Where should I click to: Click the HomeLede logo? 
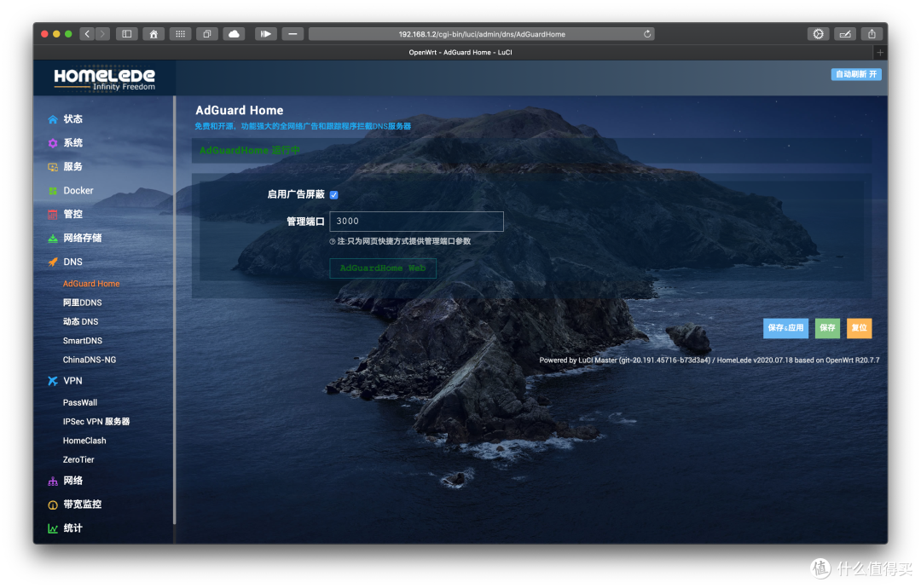click(x=105, y=78)
